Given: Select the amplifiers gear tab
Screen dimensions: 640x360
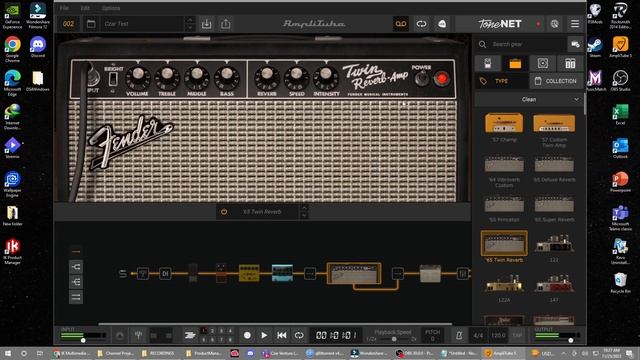Looking at the screenshot, I should [515, 63].
